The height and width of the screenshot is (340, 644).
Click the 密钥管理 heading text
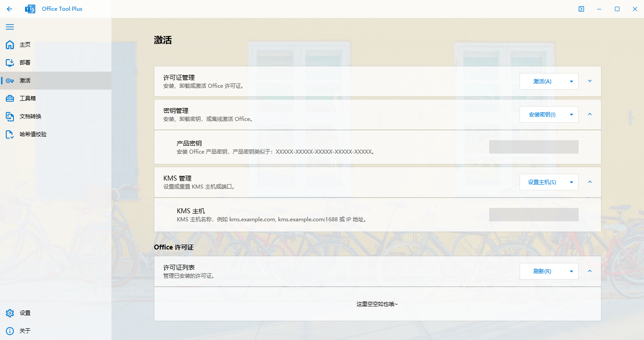(176, 111)
